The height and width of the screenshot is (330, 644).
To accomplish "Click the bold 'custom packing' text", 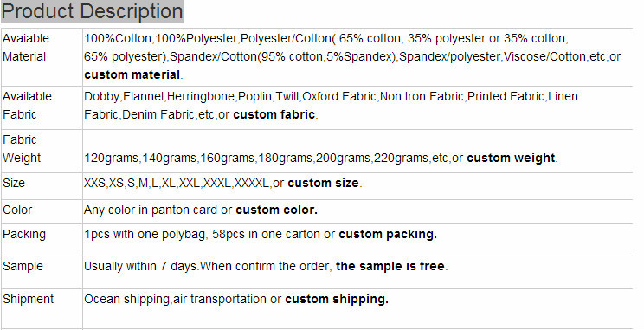I will (388, 234).
